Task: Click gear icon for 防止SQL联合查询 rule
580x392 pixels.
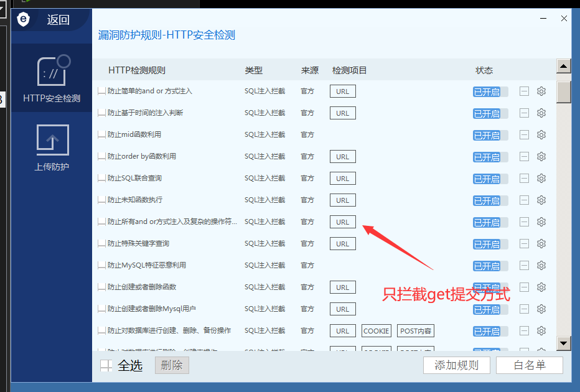Action: pyautogui.click(x=541, y=179)
